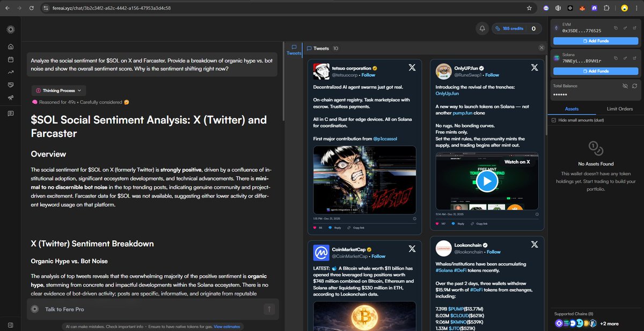Click X logo on tetsuo corporation tweet
Screen dimensions: 644x331
click(x=412, y=68)
